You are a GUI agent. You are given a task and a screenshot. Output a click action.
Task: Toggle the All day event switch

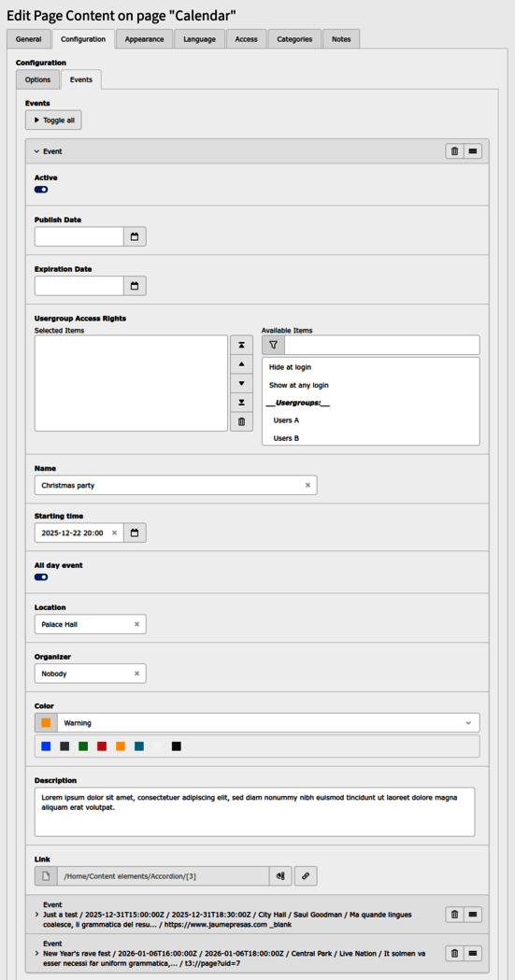point(41,576)
